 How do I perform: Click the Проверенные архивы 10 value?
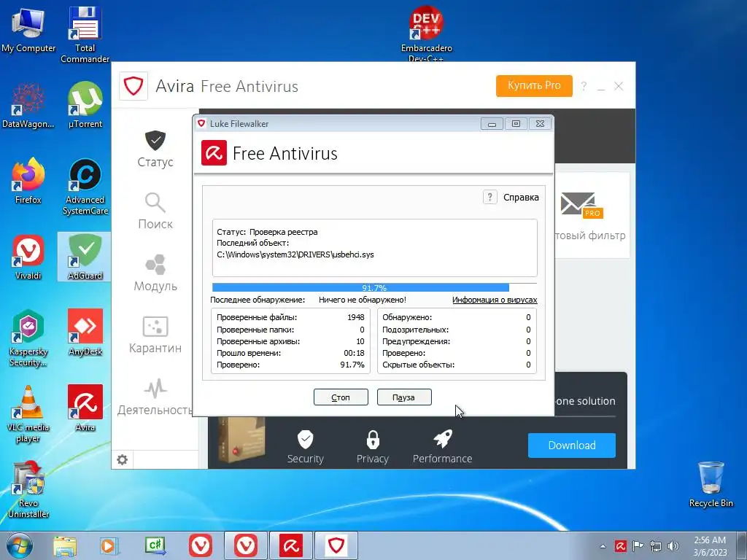tap(360, 341)
